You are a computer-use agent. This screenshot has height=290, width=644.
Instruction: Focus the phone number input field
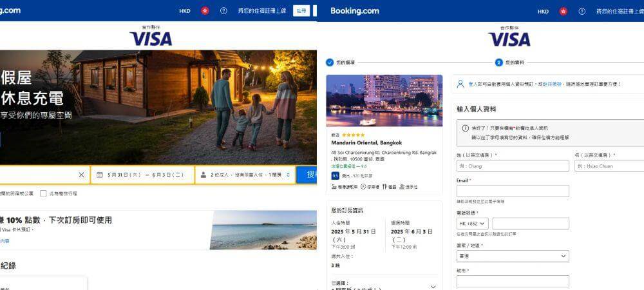531,224
